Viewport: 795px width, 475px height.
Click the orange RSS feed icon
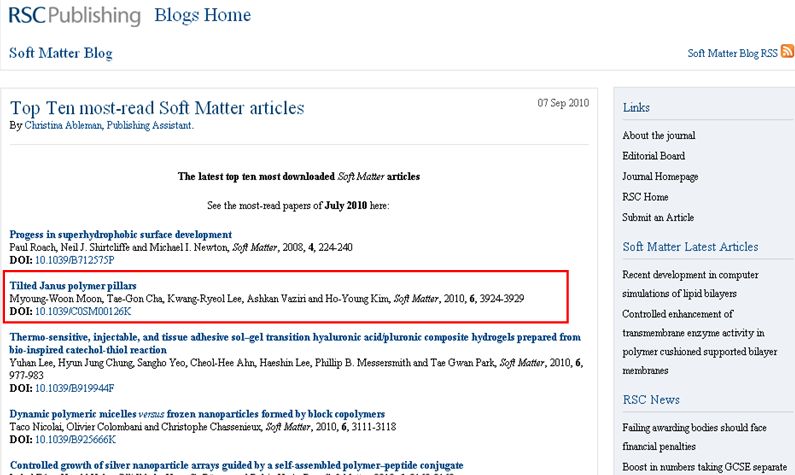click(x=787, y=51)
